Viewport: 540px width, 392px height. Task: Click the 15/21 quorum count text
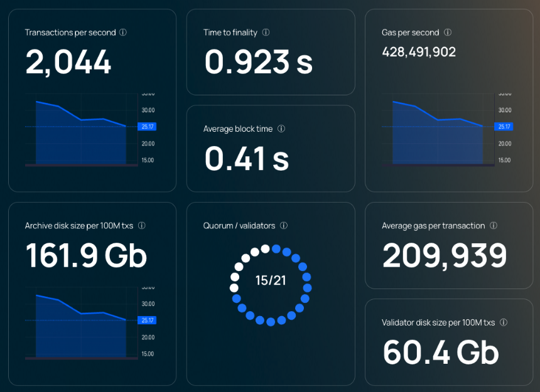click(271, 280)
